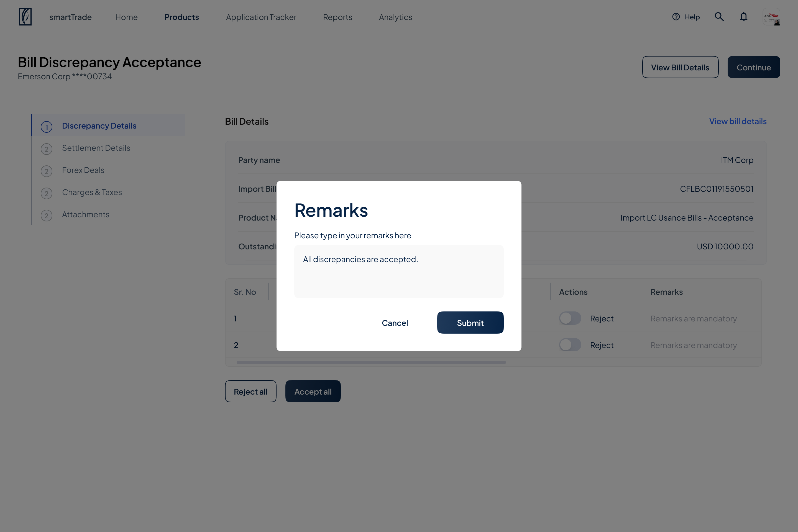Toggle the Reject switch for row 1
Image resolution: width=798 pixels, height=532 pixels.
[570, 318]
